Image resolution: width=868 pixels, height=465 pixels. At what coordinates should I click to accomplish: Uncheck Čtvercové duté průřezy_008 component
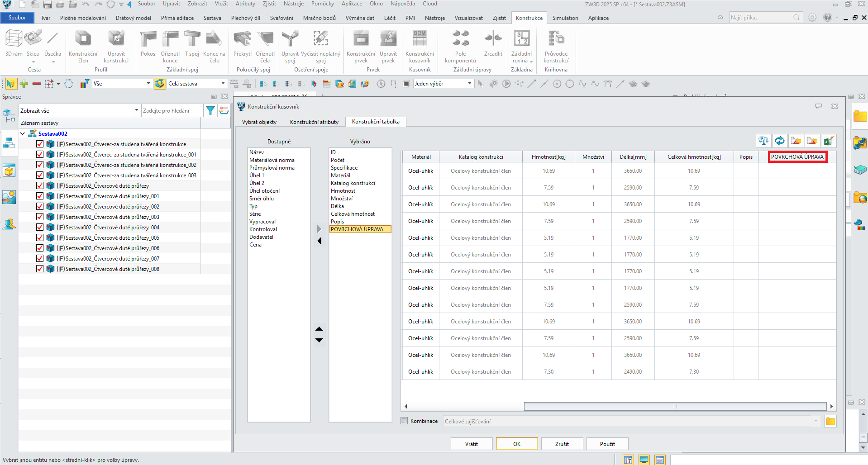pyautogui.click(x=40, y=269)
